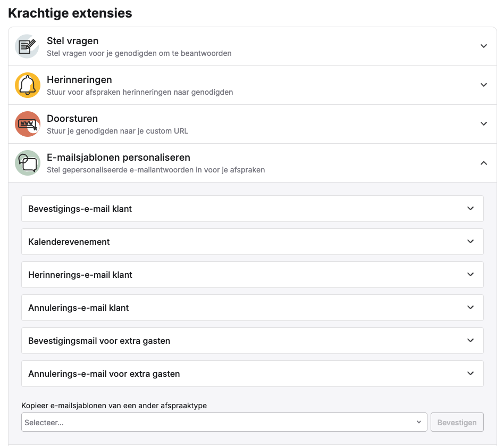Click the Stel vragen title text

73,41
